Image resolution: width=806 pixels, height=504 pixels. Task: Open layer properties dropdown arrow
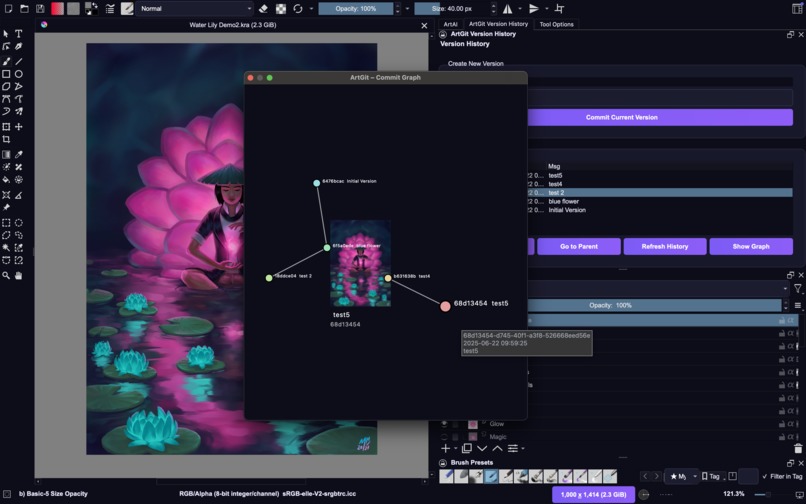click(523, 449)
